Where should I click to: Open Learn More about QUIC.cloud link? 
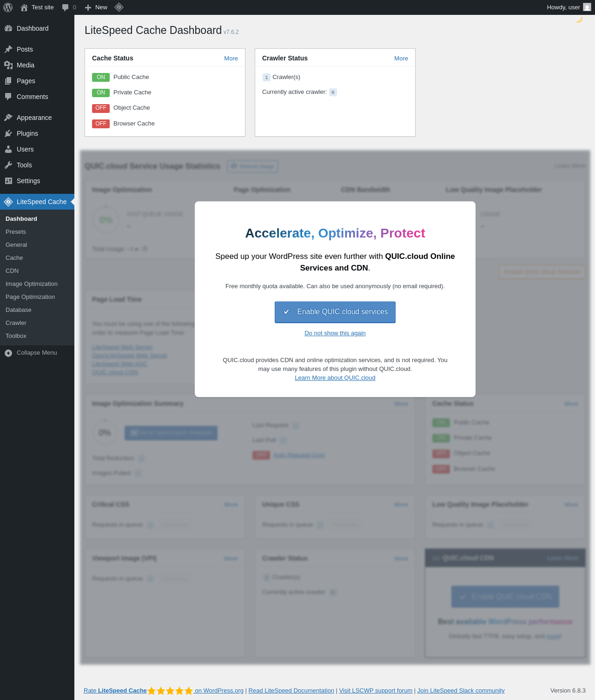(x=335, y=378)
